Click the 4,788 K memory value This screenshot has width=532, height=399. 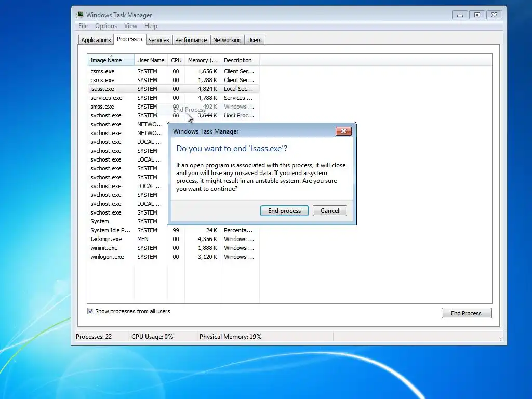(207, 98)
